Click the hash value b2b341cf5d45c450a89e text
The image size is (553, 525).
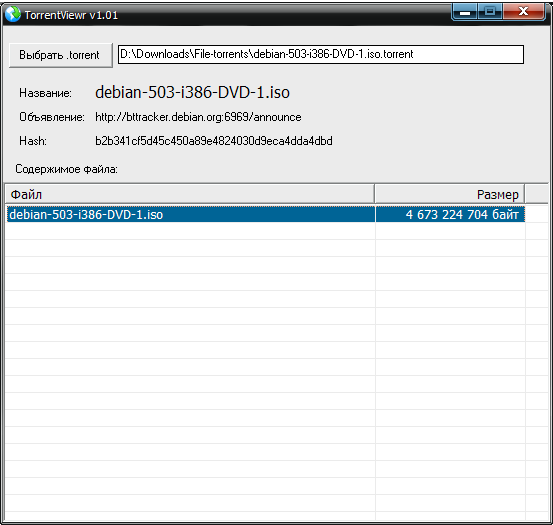click(214, 141)
